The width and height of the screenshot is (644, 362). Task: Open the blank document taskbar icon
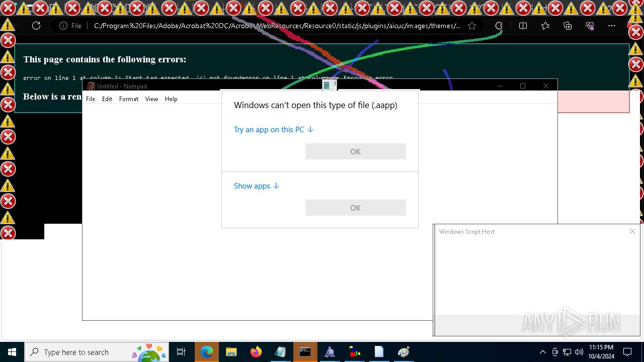(x=379, y=352)
